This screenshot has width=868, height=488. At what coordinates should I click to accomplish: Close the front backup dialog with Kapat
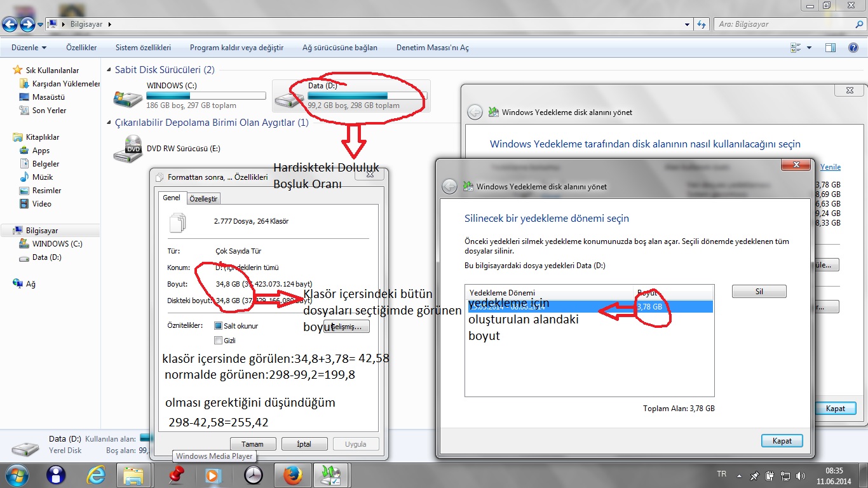782,441
